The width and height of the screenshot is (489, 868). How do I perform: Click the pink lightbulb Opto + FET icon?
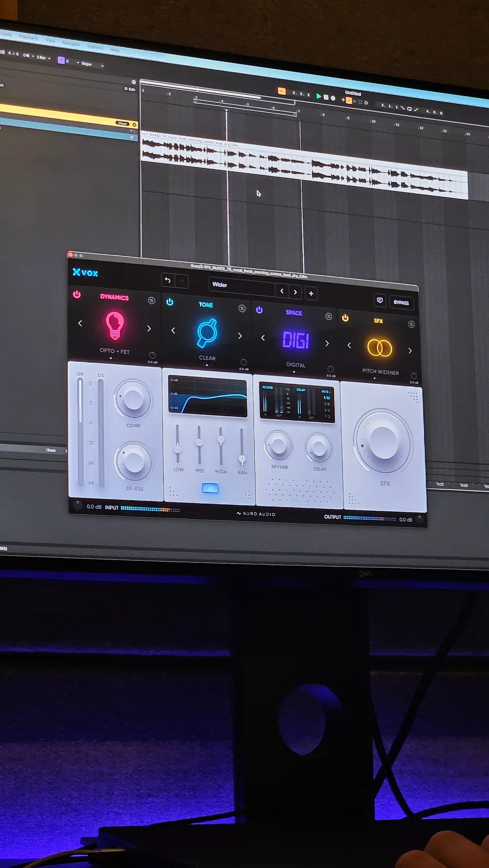tap(115, 325)
